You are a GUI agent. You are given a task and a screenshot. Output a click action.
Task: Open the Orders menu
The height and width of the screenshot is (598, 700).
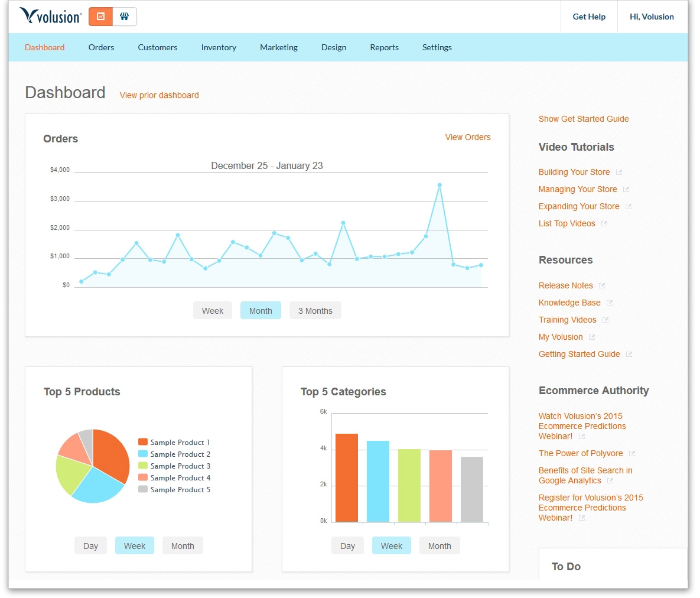(x=102, y=47)
